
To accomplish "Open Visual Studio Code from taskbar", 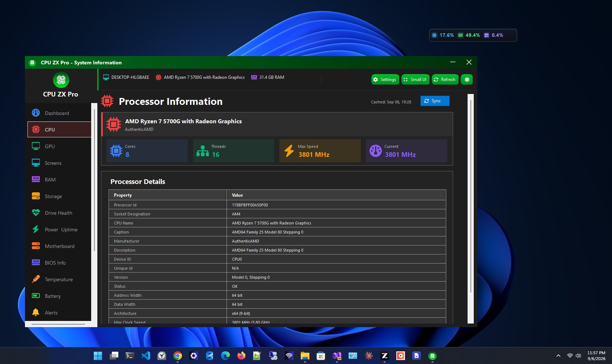I will [x=145, y=356].
